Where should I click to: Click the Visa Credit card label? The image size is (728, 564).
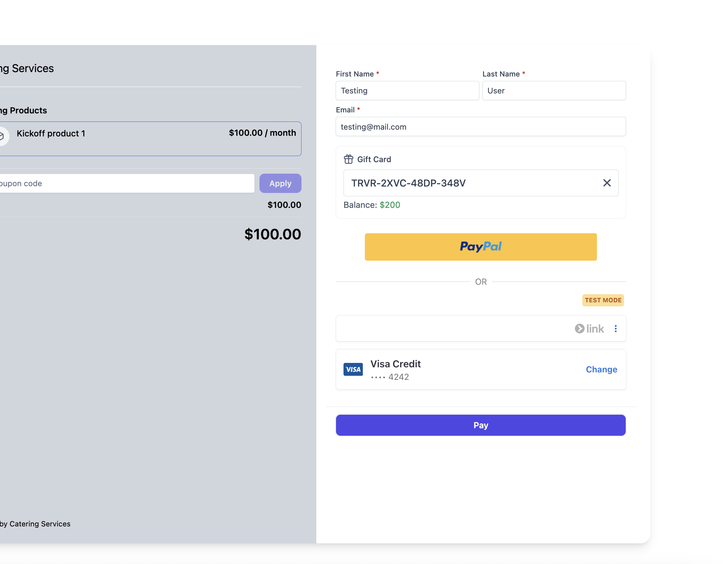point(395,364)
